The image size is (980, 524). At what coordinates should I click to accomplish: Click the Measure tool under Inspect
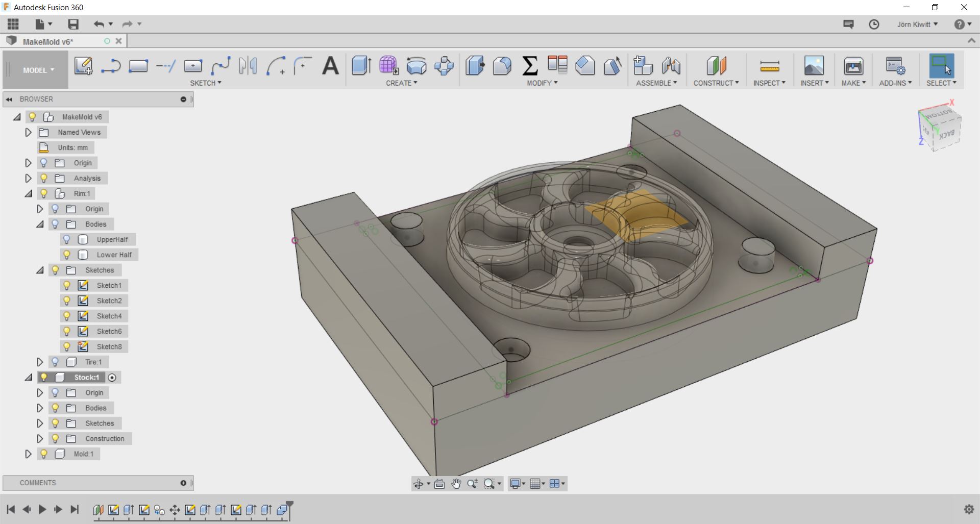click(769, 66)
